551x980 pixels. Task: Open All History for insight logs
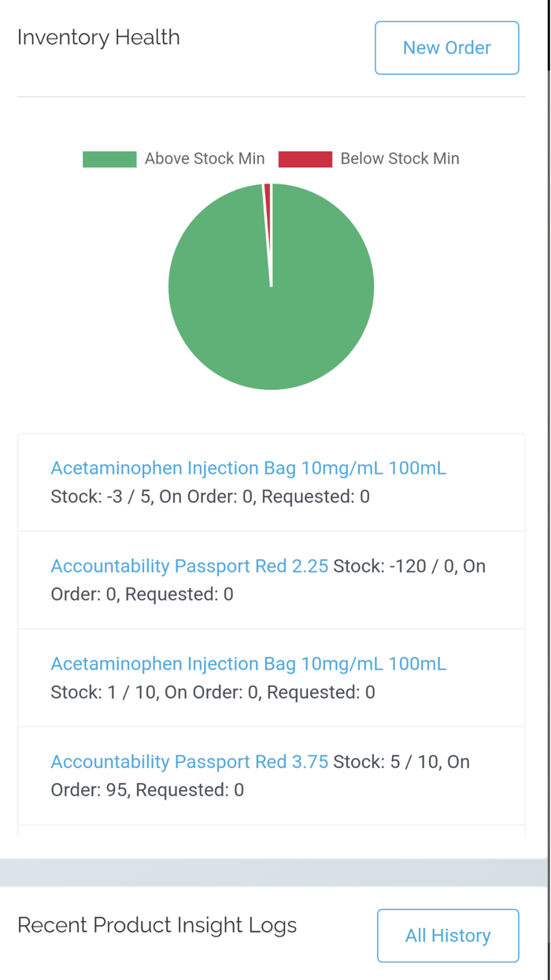tap(447, 936)
